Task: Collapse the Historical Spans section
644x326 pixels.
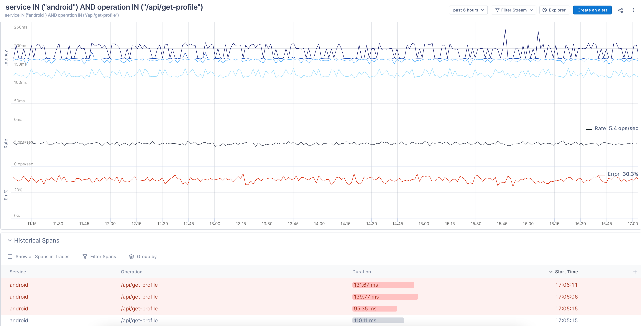Action: 10,240
